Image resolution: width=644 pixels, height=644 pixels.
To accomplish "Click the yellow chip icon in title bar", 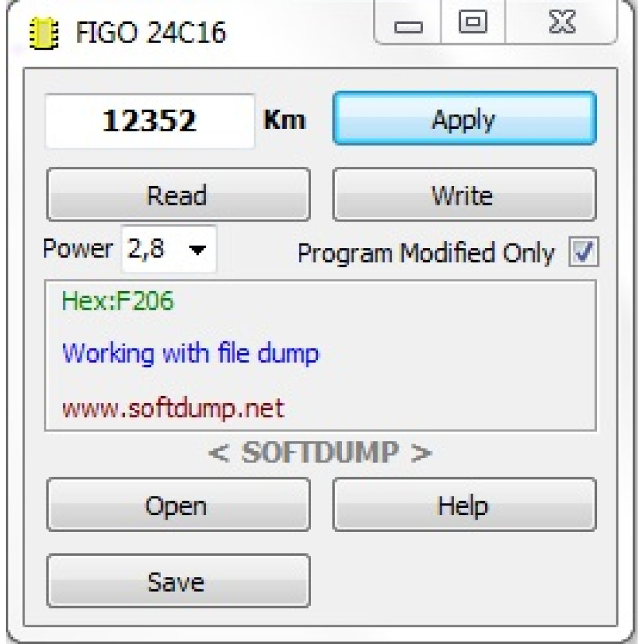I will point(44,33).
